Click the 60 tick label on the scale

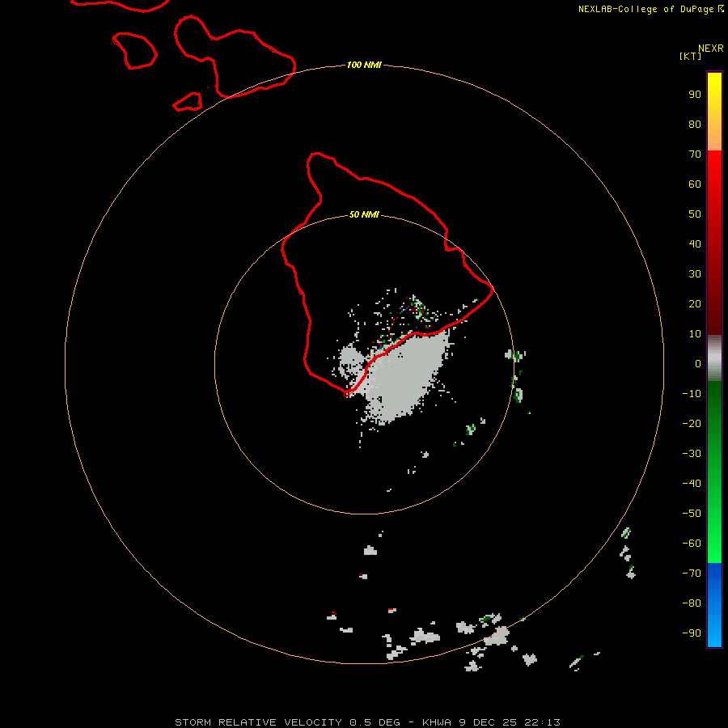tap(695, 184)
